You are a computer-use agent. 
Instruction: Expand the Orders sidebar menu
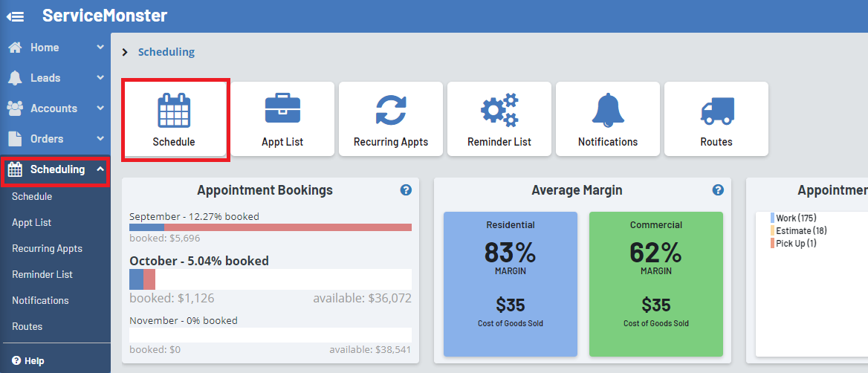(x=55, y=139)
